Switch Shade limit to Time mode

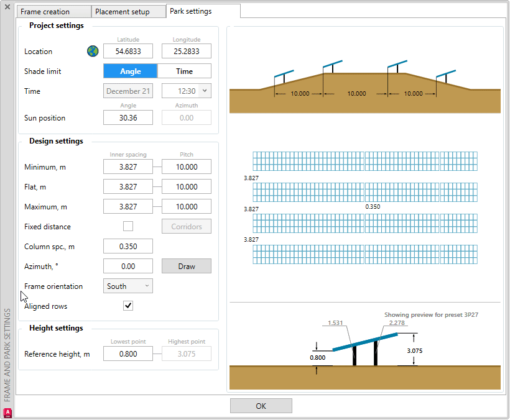(186, 71)
